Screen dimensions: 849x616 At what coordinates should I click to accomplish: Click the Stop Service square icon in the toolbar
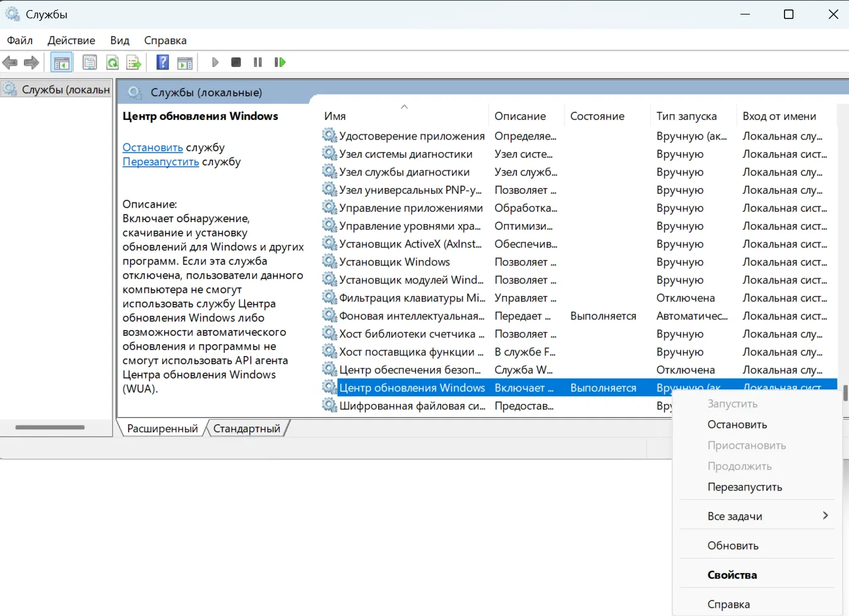click(236, 62)
